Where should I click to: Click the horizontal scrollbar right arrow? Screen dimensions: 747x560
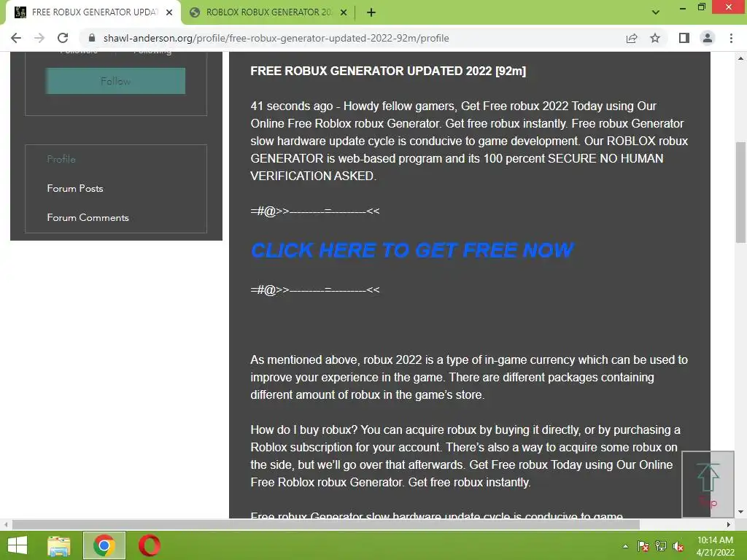[x=729, y=525]
